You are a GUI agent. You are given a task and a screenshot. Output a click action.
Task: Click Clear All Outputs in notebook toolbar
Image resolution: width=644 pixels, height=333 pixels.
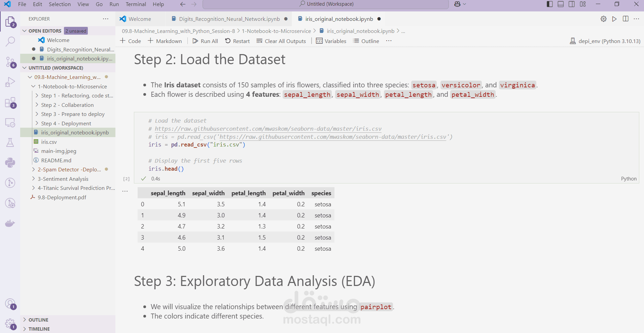click(281, 41)
